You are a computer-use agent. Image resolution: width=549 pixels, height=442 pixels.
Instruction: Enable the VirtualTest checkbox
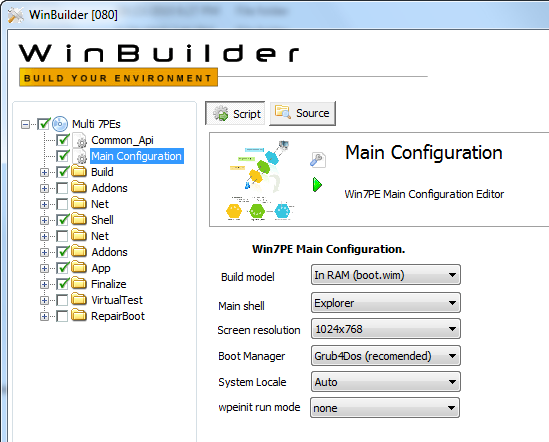(62, 300)
